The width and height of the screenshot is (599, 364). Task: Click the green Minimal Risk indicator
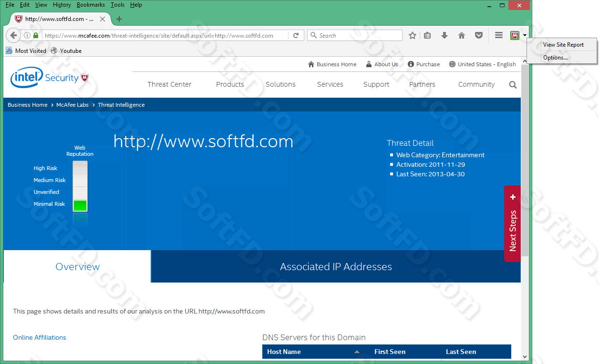coord(80,205)
